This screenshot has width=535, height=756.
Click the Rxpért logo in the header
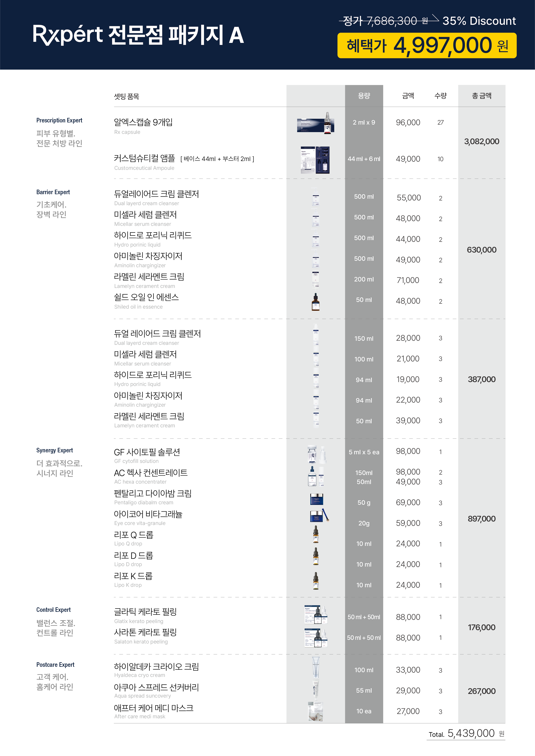(x=68, y=34)
